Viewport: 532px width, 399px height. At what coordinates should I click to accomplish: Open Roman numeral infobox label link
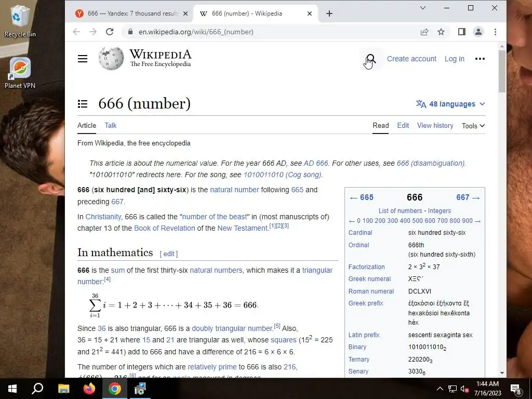(371, 291)
